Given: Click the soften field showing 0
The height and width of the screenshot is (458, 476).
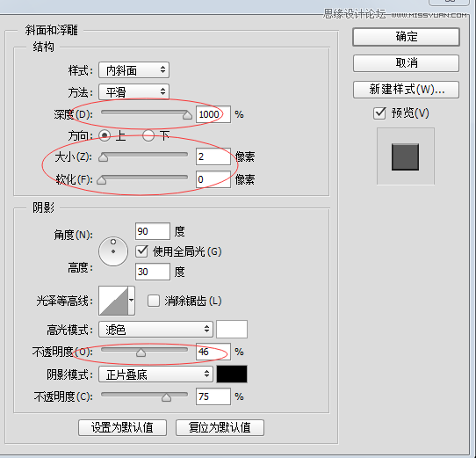Looking at the screenshot, I should [213, 179].
